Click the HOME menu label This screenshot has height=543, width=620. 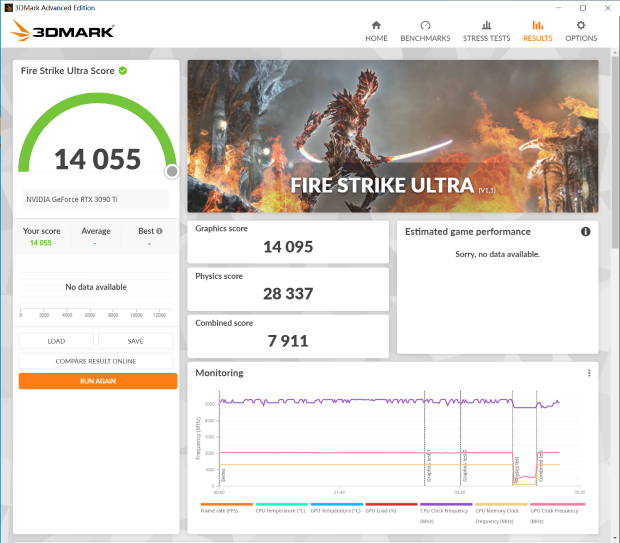[376, 38]
